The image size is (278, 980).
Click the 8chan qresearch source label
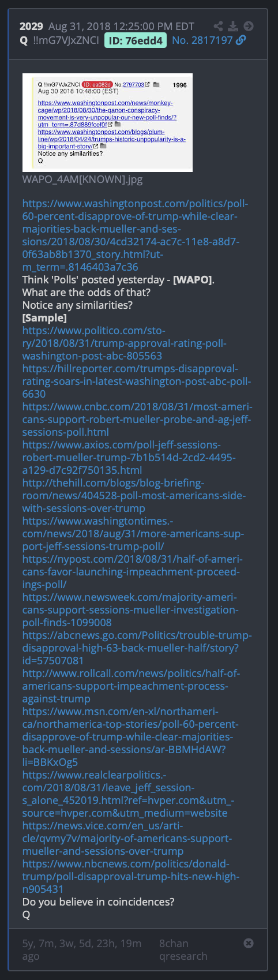[183, 949]
